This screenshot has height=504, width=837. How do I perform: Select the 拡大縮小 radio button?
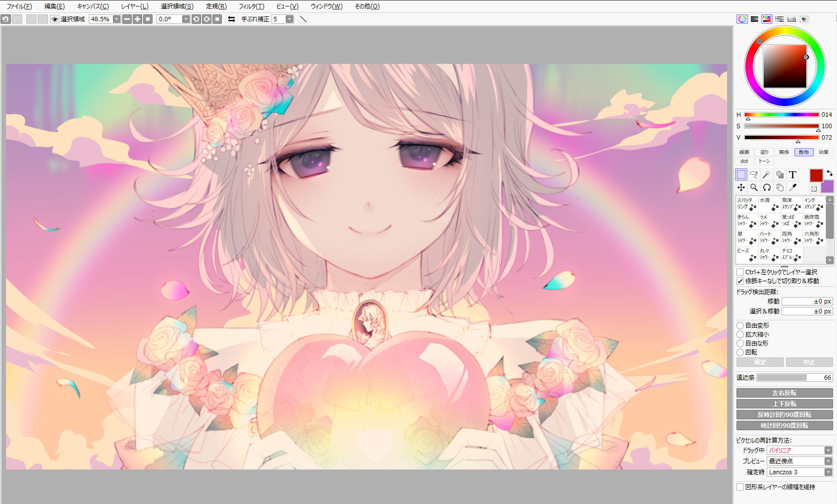(740, 335)
